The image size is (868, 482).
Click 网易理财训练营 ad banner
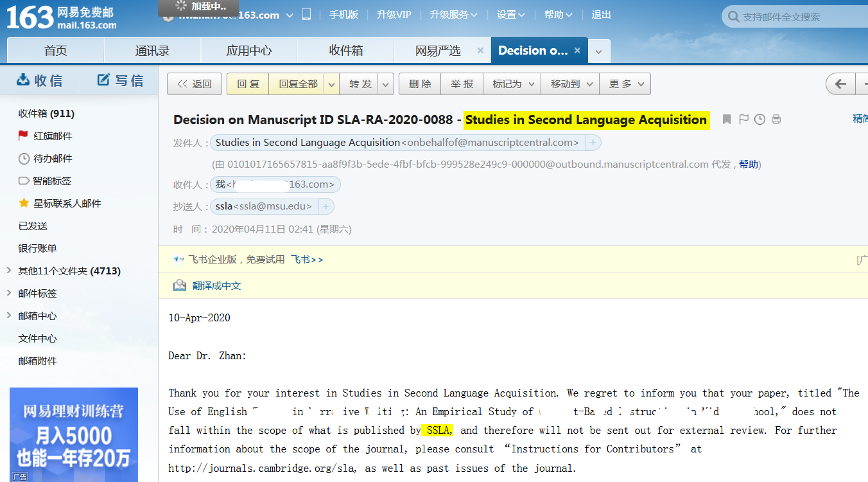coord(74,434)
